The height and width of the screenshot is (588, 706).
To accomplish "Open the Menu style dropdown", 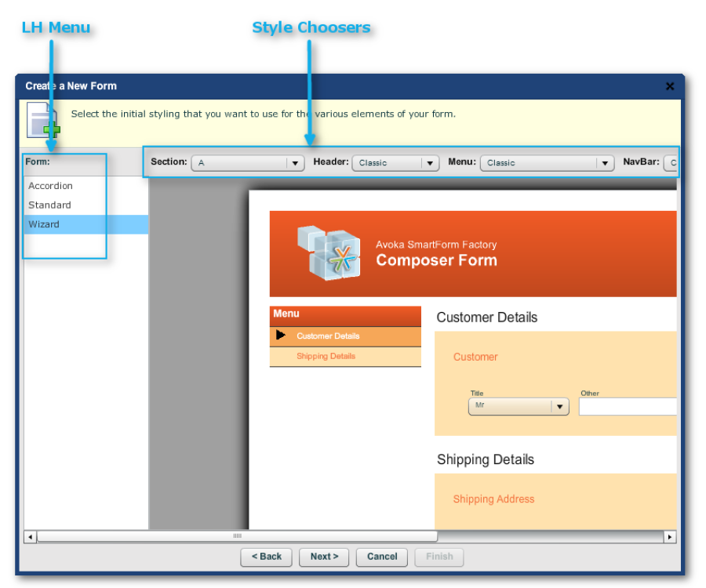I will click(547, 163).
